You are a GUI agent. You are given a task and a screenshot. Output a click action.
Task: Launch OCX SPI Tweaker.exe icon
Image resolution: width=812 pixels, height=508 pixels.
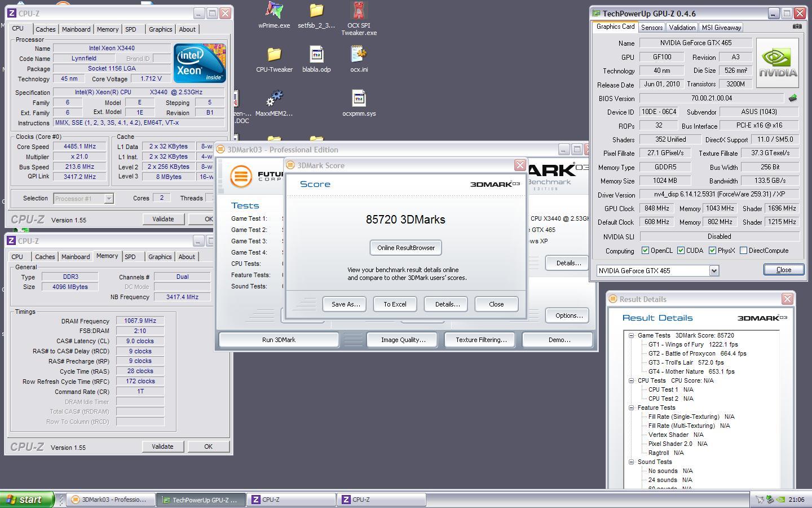pos(359,18)
